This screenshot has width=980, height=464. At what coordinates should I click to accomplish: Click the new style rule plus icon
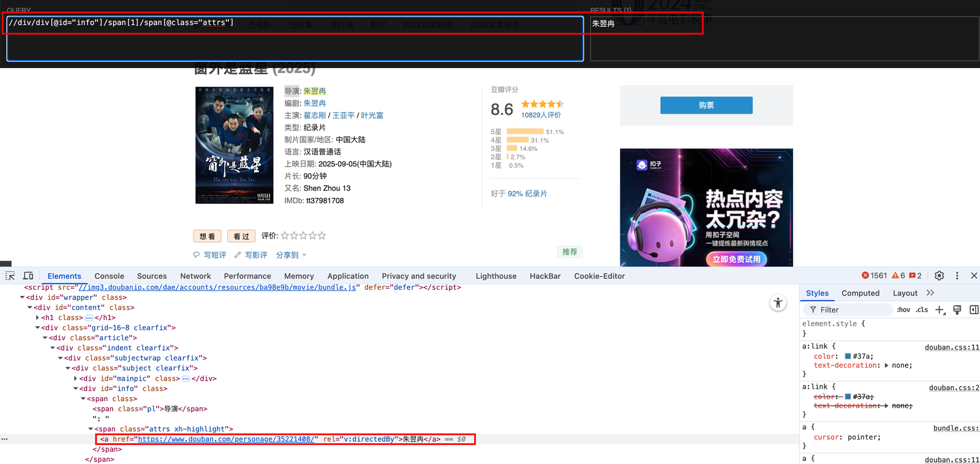pos(940,310)
